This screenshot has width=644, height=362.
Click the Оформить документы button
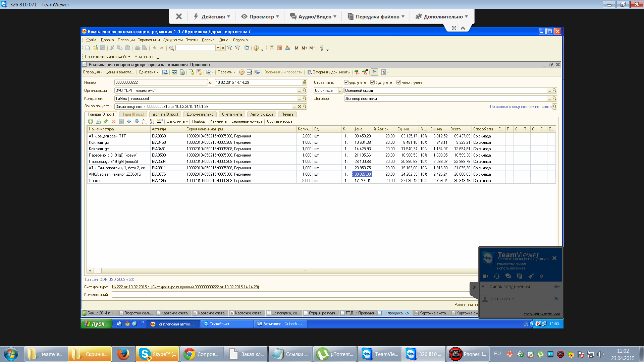point(329,72)
